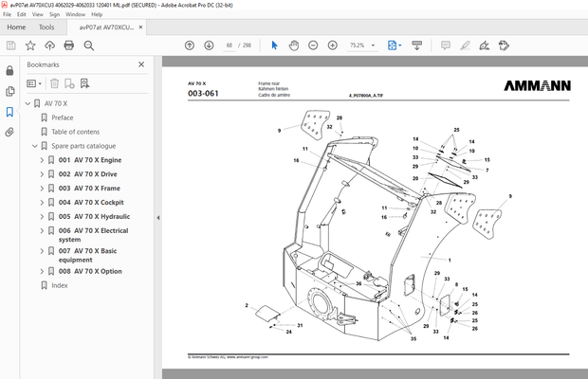Open the File menu

pos(8,14)
